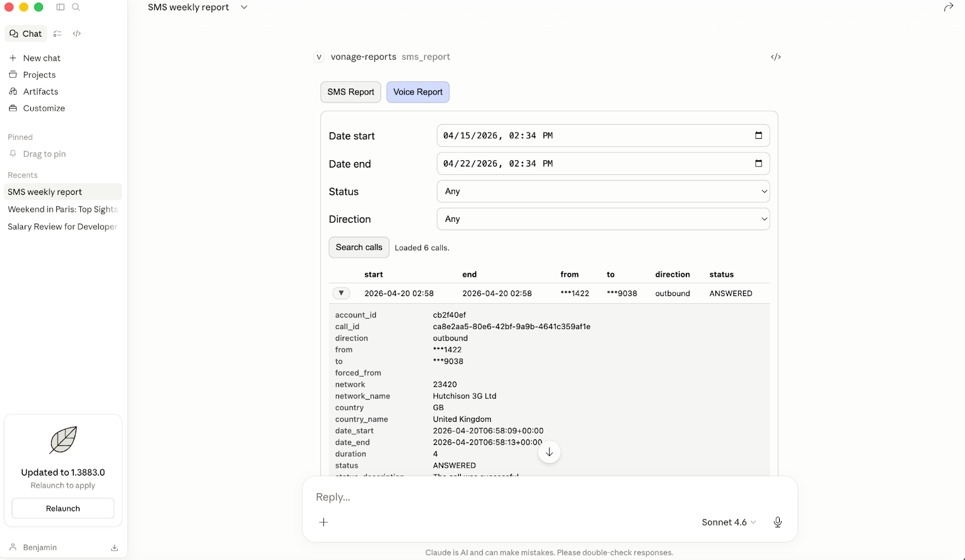Image resolution: width=965 pixels, height=560 pixels.
Task: Open Weekend in Paris recent chat
Action: [63, 209]
